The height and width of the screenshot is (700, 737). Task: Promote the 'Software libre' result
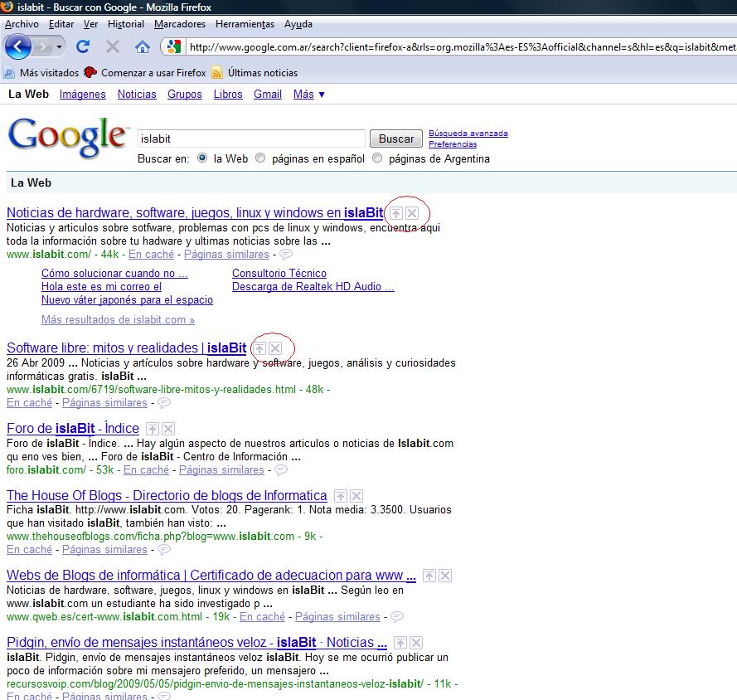click(x=259, y=348)
